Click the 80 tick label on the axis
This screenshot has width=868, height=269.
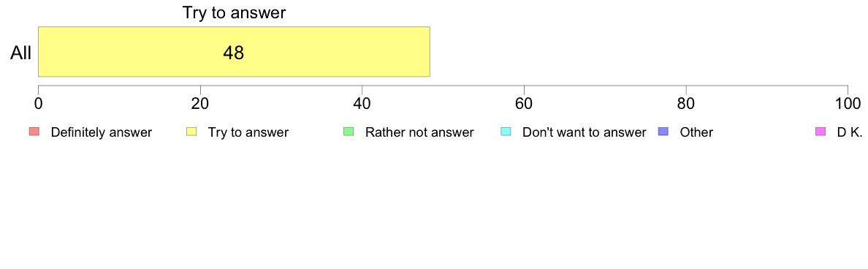point(686,103)
